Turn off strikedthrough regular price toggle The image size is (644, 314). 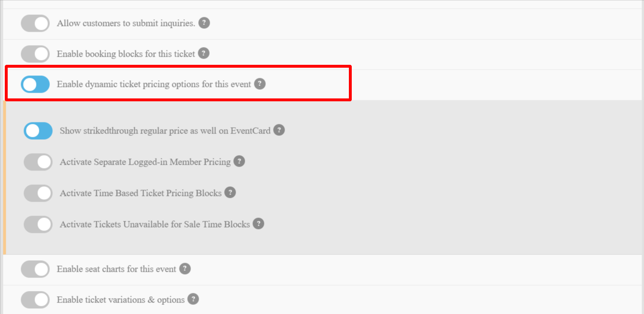click(38, 131)
